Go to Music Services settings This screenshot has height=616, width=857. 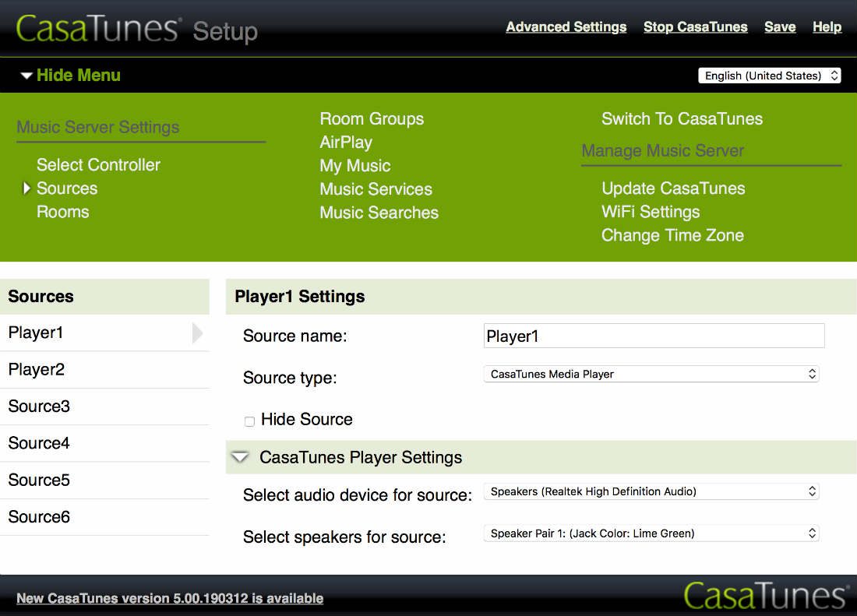pos(376,189)
